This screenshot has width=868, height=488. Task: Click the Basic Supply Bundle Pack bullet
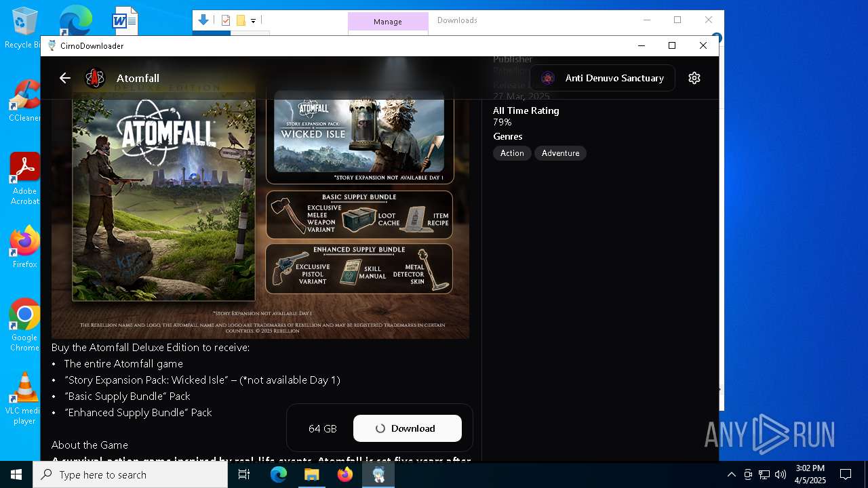[127, 396]
